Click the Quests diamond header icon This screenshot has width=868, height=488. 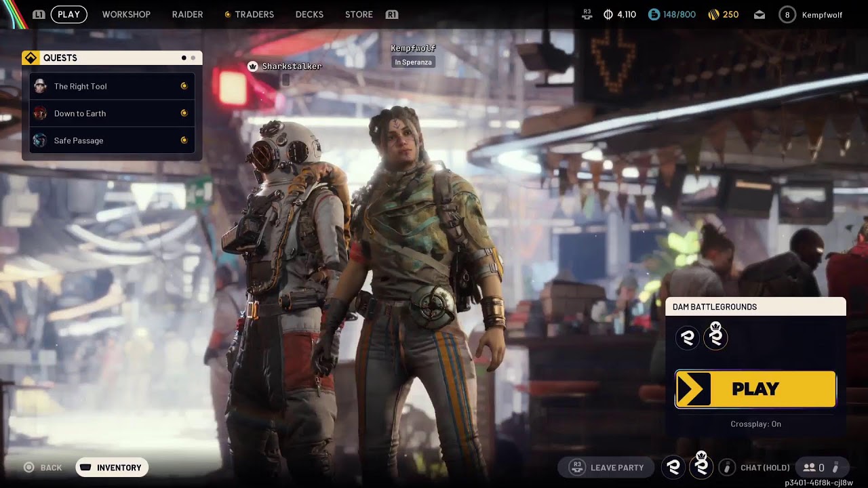click(31, 58)
